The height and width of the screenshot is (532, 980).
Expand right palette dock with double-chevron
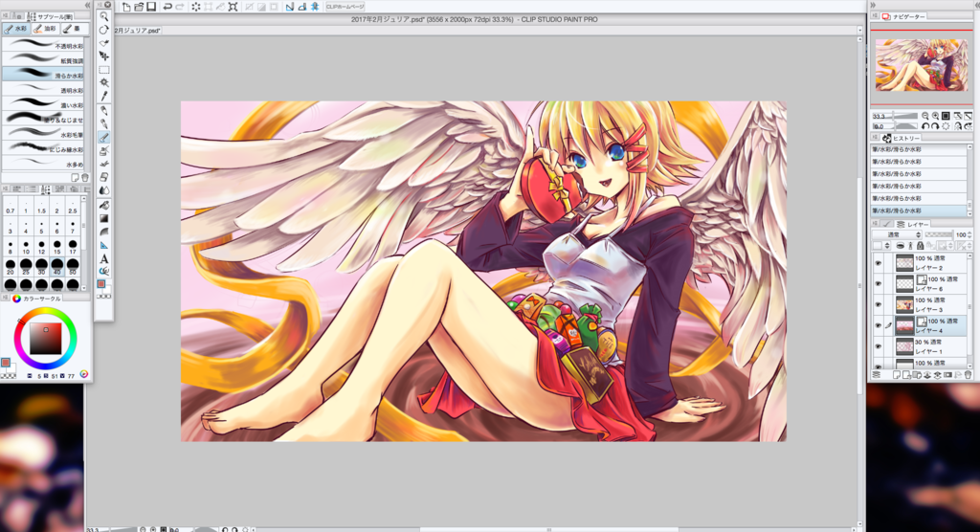coord(873,5)
